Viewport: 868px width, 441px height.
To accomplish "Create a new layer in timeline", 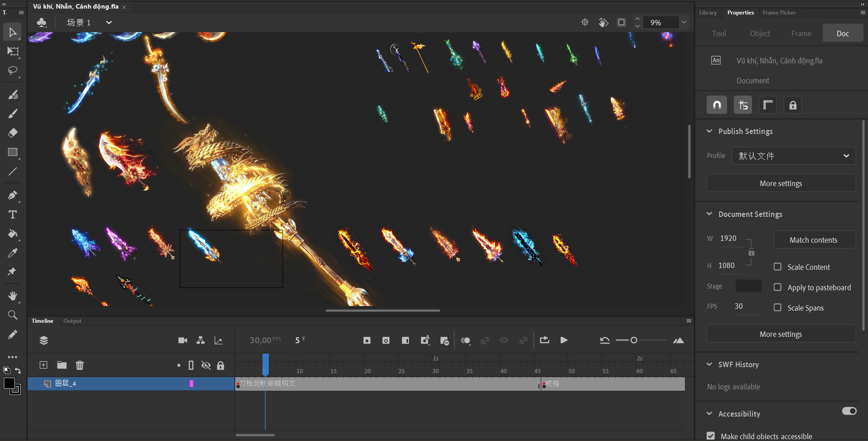I will click(x=44, y=365).
